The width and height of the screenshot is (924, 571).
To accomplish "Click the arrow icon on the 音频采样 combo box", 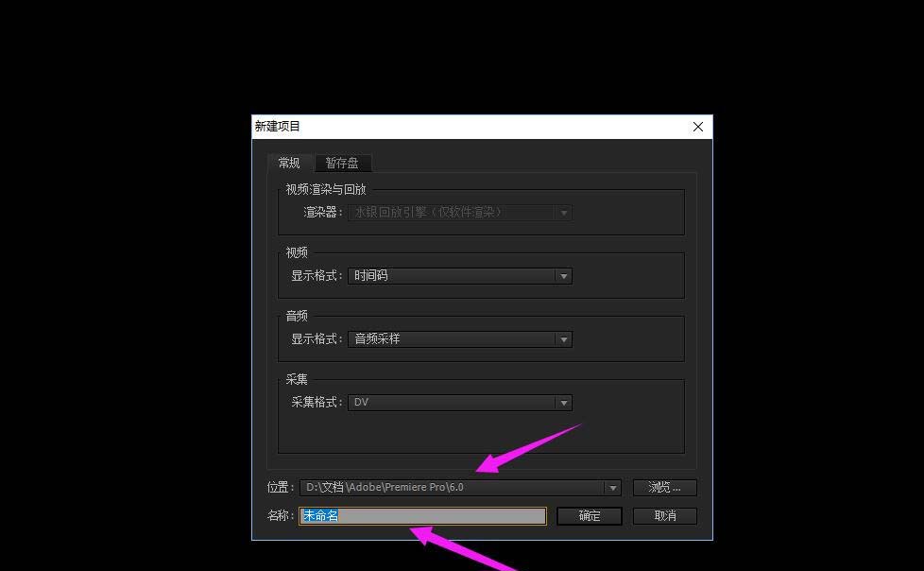I will click(563, 338).
